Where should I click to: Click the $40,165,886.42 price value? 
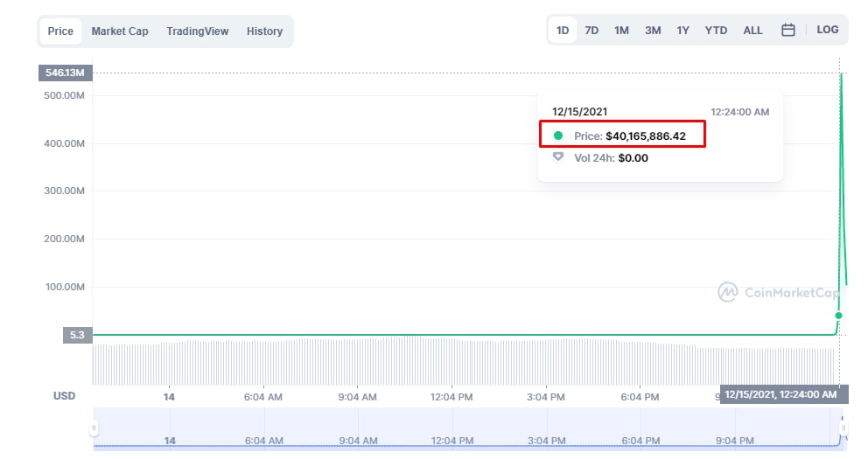(646, 136)
